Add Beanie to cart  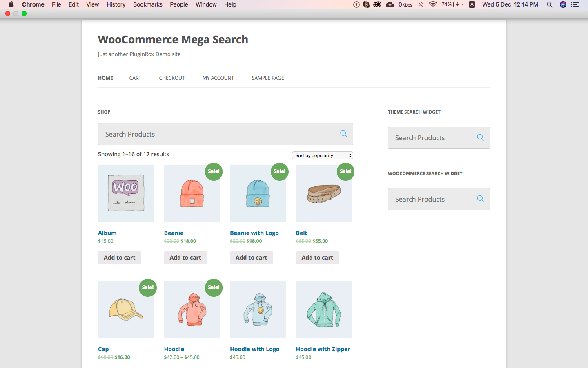(x=185, y=258)
